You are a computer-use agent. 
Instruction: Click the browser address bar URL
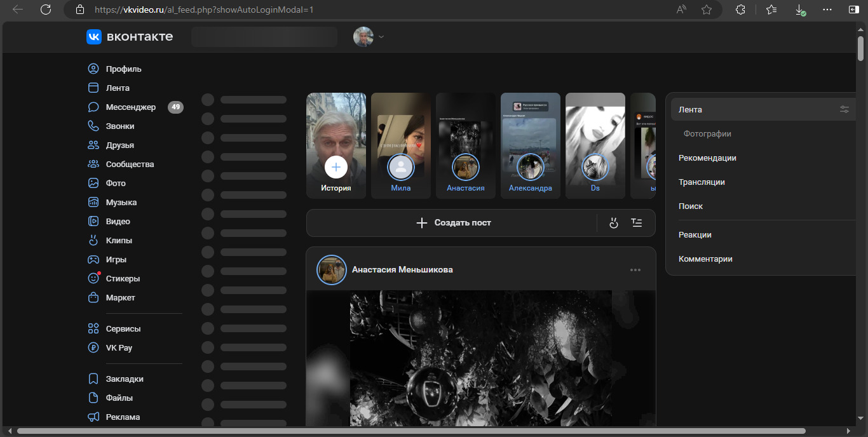203,10
